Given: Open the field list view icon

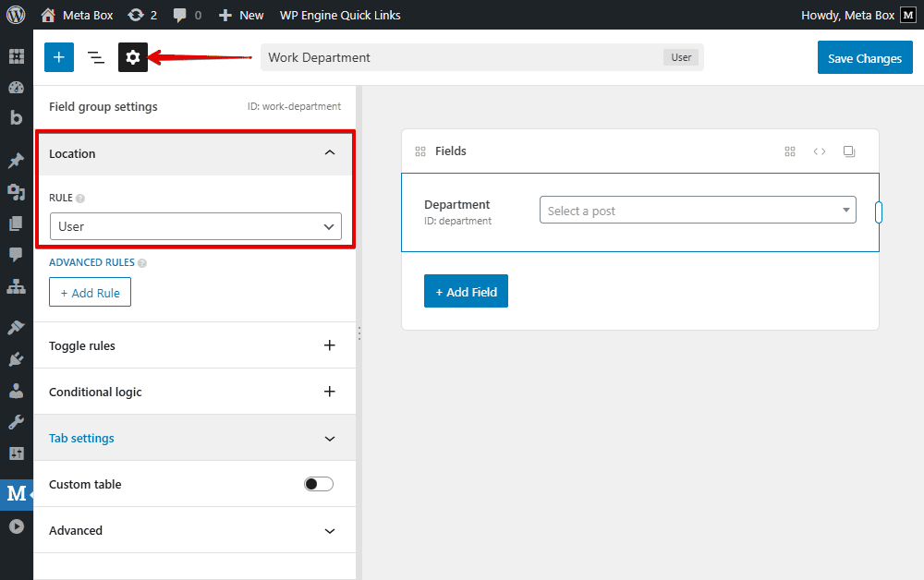Looking at the screenshot, I should point(96,57).
